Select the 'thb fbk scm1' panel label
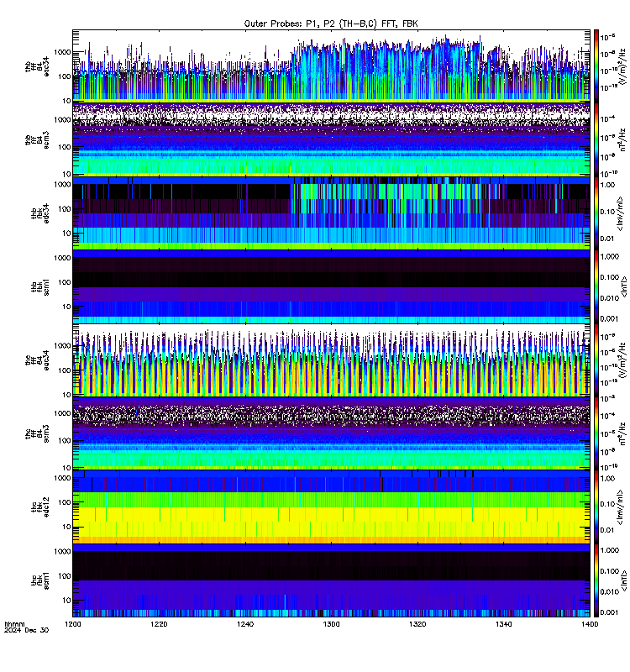 [39, 286]
